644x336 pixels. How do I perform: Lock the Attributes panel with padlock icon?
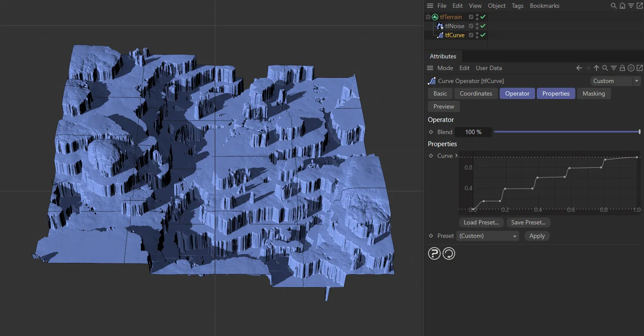tap(622, 68)
